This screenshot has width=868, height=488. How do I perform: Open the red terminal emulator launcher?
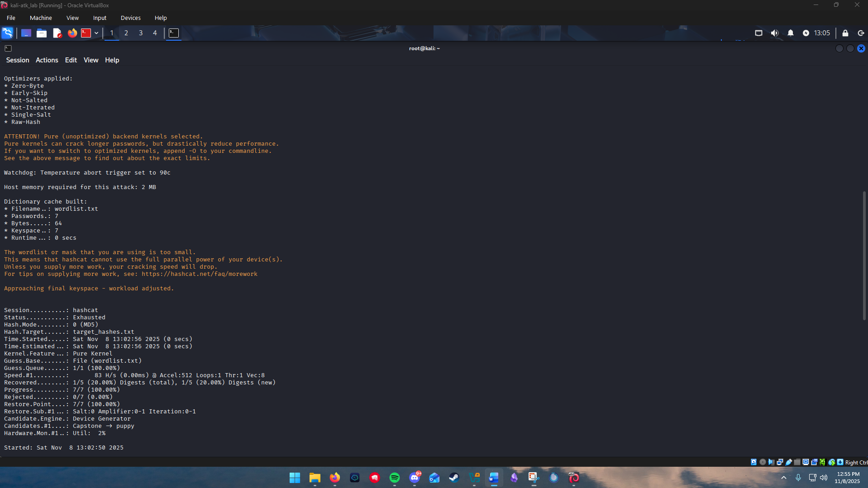click(86, 33)
